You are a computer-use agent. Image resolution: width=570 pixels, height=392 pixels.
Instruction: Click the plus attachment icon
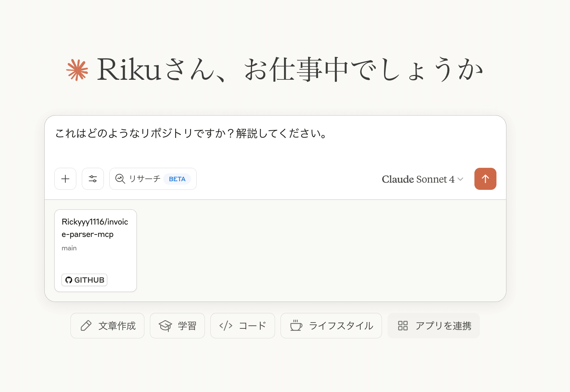(x=65, y=179)
